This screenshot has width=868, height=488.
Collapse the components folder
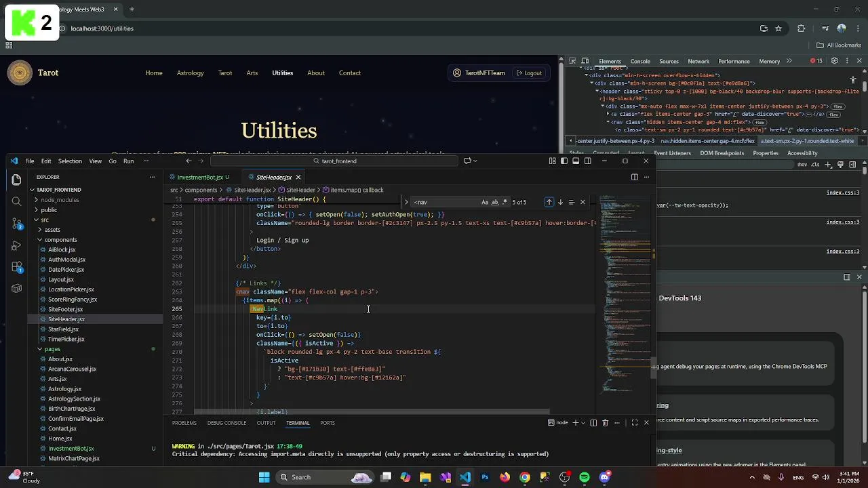click(61, 240)
